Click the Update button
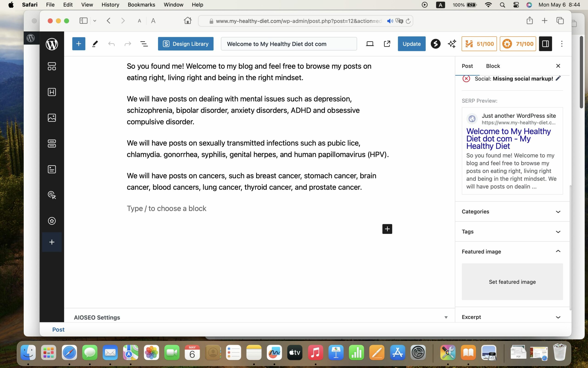Viewport: 588px width, 368px height. tap(412, 44)
